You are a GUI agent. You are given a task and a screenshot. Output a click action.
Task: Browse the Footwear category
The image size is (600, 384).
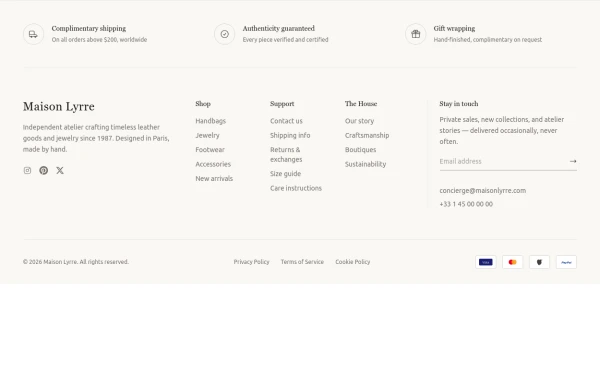tap(210, 150)
